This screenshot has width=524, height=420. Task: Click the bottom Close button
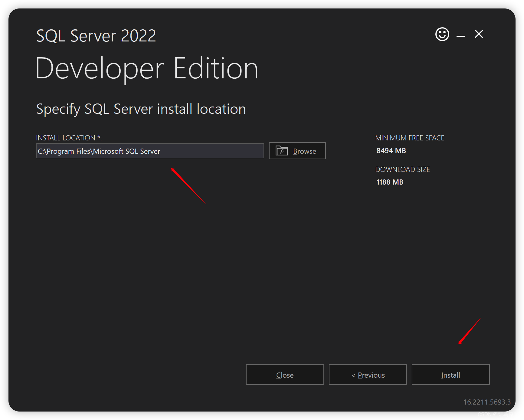click(x=285, y=375)
